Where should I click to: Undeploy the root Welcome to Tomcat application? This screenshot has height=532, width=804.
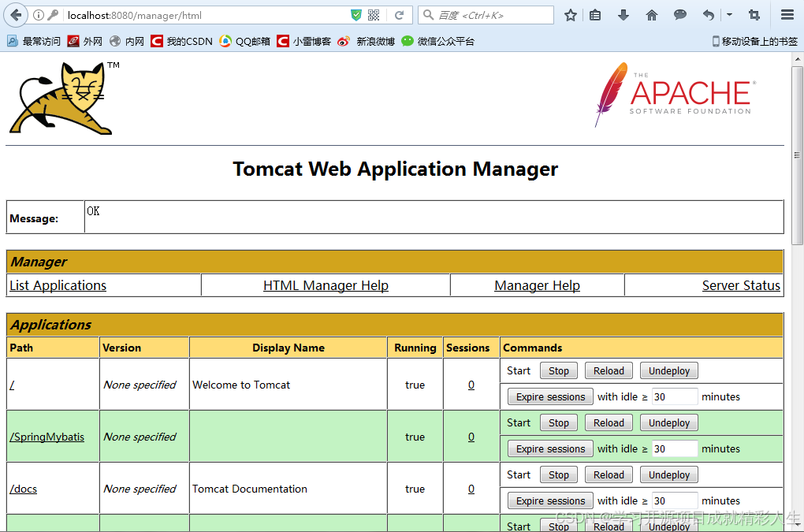[x=668, y=370]
